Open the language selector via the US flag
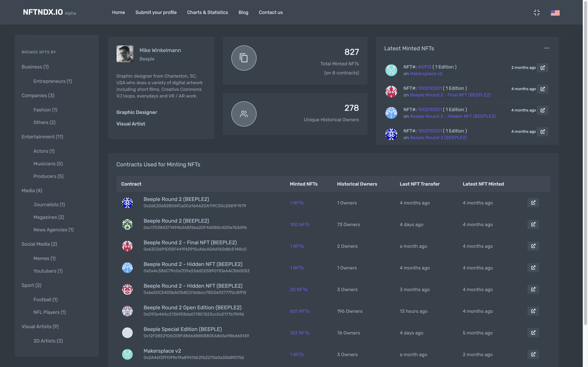 (555, 13)
